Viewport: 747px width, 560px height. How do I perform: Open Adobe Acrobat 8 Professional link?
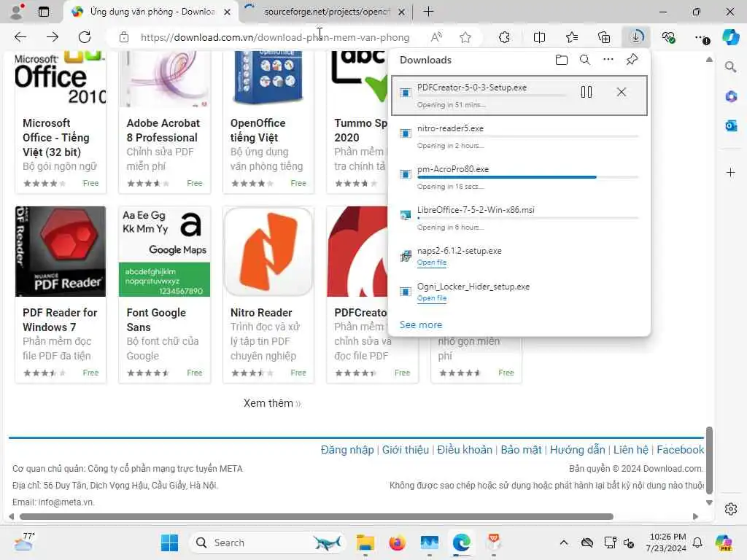tap(163, 130)
